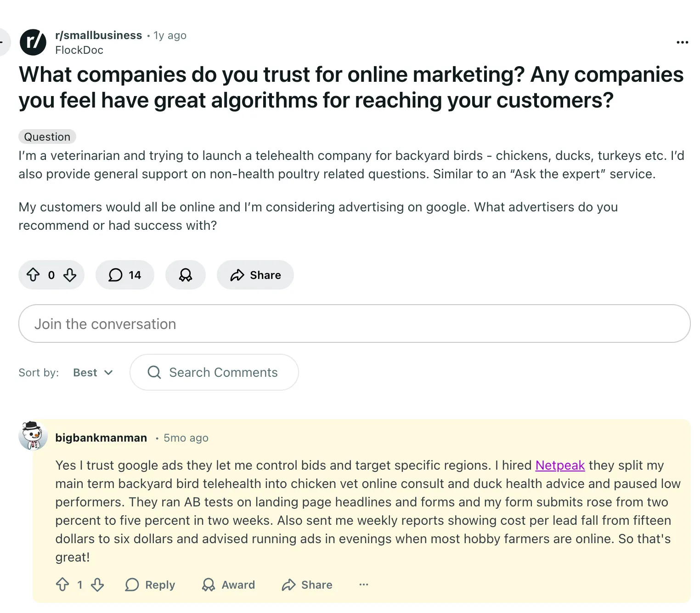Click the Question flair tag
This screenshot has width=700, height=613.
[x=47, y=137]
